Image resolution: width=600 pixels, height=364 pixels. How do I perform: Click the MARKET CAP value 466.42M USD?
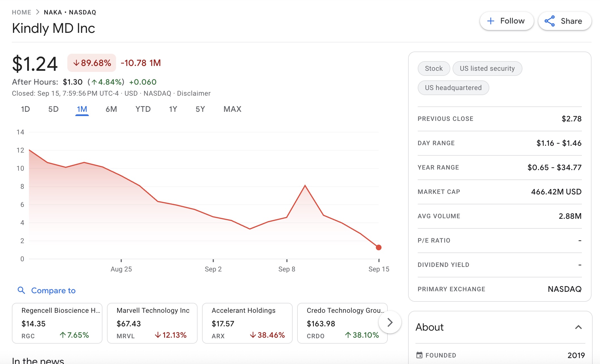[556, 192]
